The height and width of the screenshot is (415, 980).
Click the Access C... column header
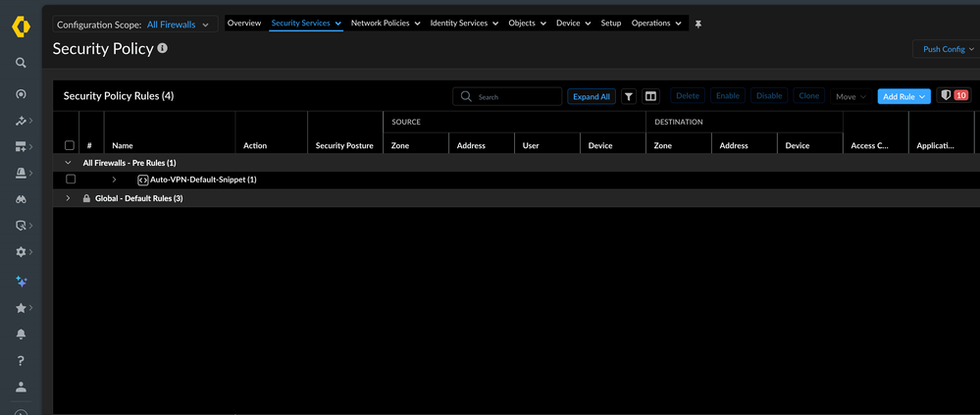(870, 145)
